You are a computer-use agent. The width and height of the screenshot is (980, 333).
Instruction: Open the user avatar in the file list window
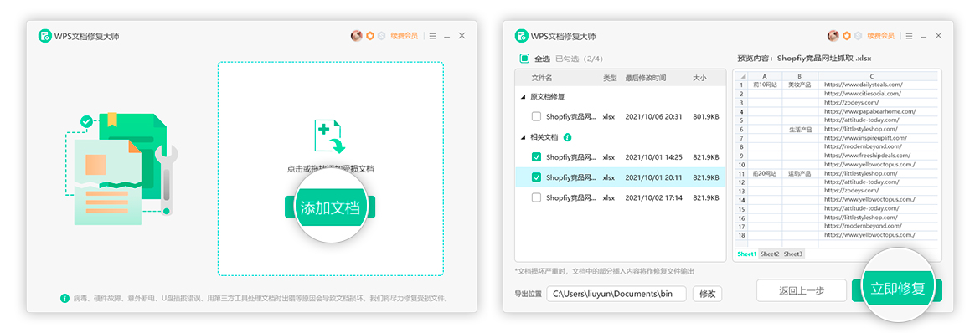833,36
